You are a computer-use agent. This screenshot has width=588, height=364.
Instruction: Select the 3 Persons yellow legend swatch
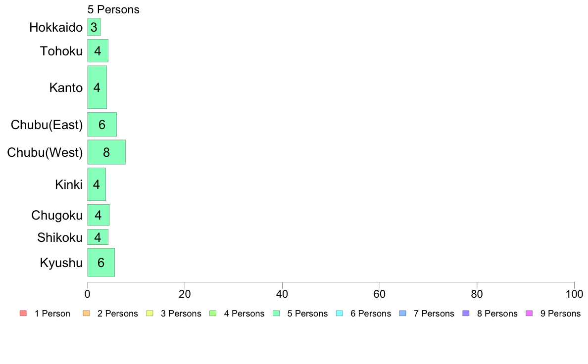click(x=149, y=314)
